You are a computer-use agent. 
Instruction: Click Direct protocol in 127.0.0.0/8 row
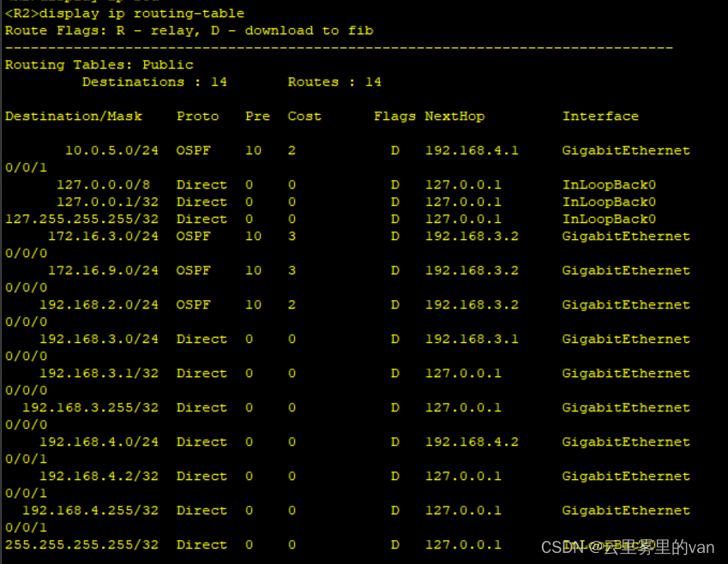[202, 185]
